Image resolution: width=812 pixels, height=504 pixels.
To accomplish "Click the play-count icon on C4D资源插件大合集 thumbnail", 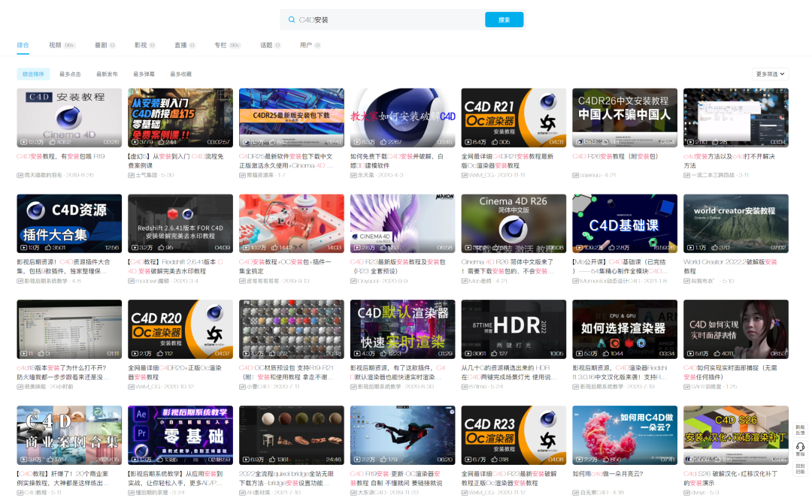I will [24, 248].
